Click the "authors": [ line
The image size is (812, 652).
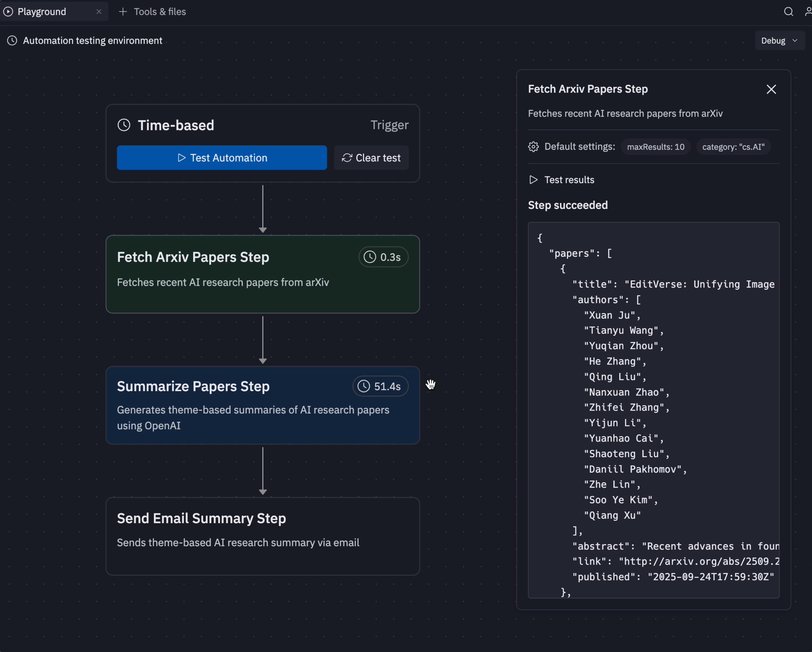(606, 300)
